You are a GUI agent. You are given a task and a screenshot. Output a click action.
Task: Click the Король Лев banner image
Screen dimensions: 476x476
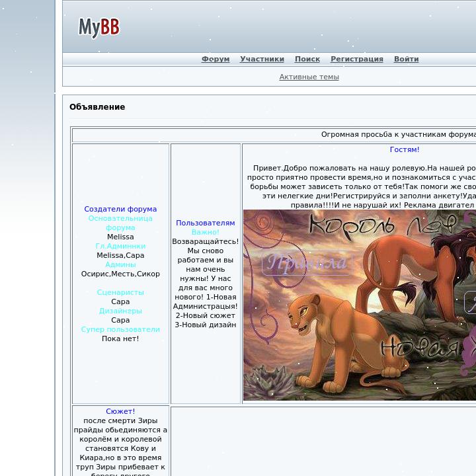[360, 305]
